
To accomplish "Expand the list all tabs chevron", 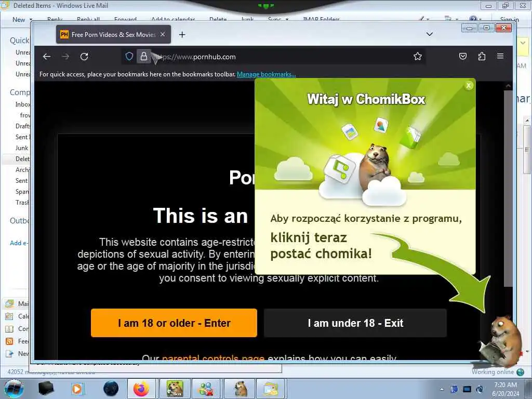I will [x=430, y=34].
